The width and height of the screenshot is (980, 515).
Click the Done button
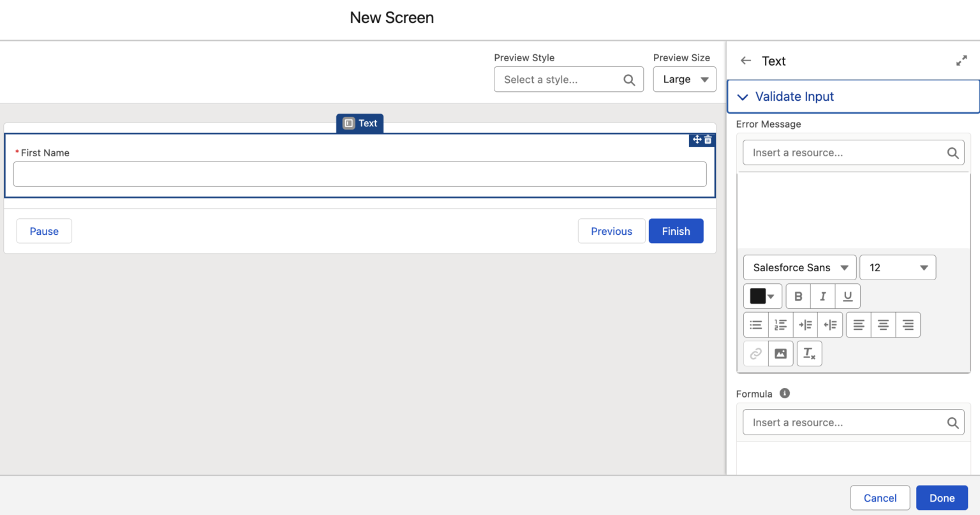[x=942, y=498]
